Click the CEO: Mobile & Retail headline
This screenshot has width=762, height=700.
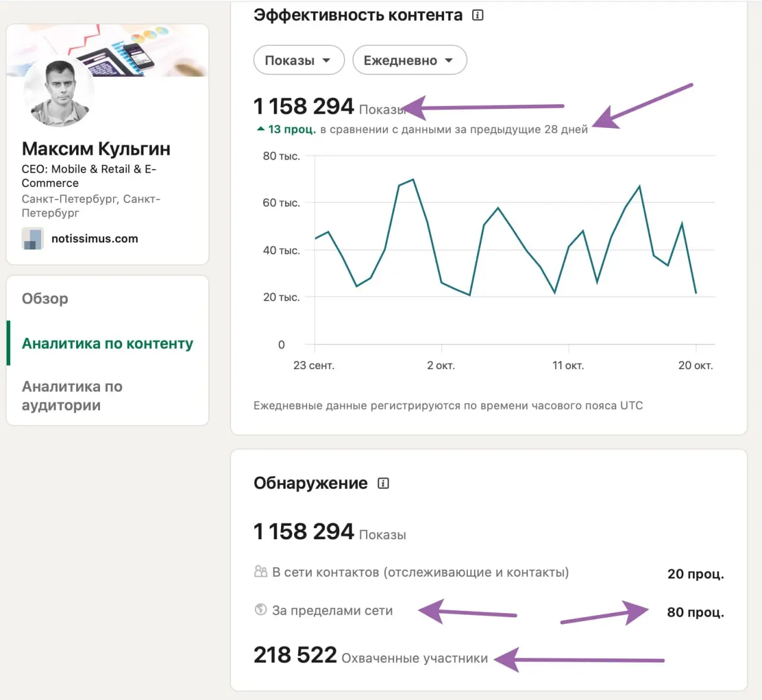[x=89, y=176]
